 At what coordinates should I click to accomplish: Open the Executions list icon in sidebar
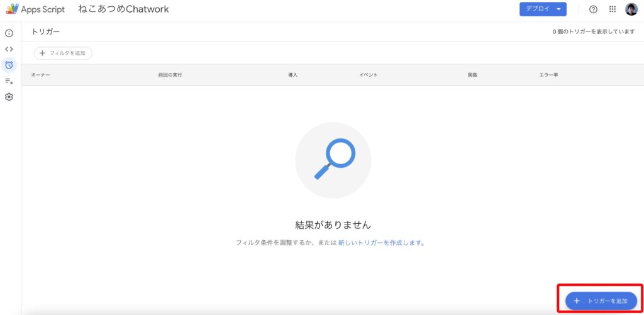tap(9, 81)
